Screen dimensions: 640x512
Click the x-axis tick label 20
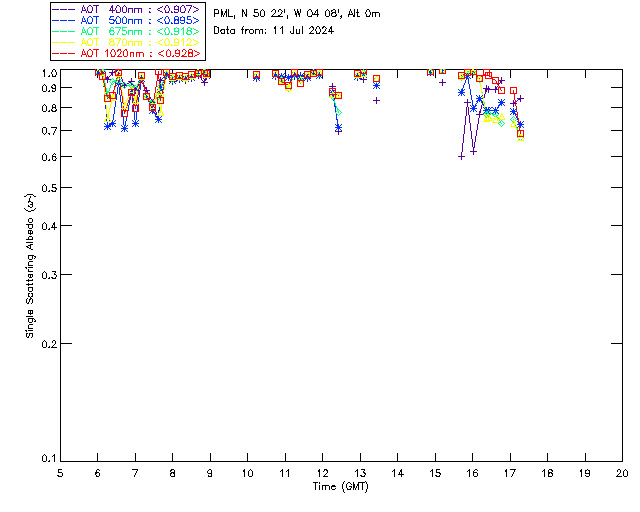point(622,473)
